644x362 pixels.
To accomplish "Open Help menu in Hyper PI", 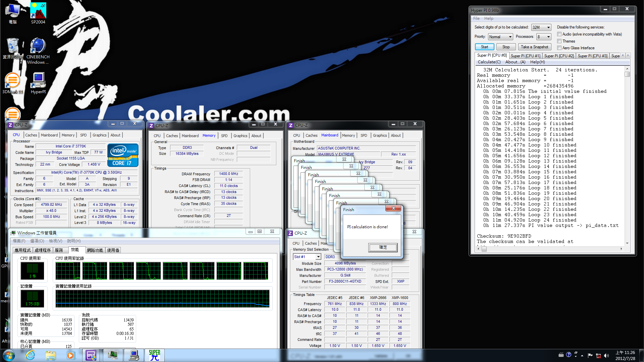I will pyautogui.click(x=489, y=18).
